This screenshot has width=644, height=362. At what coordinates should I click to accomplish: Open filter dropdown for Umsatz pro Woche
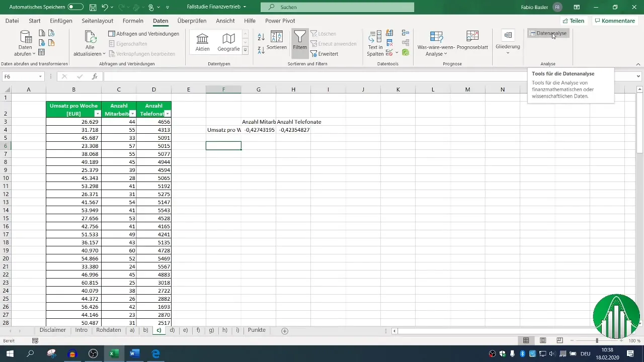(98, 114)
